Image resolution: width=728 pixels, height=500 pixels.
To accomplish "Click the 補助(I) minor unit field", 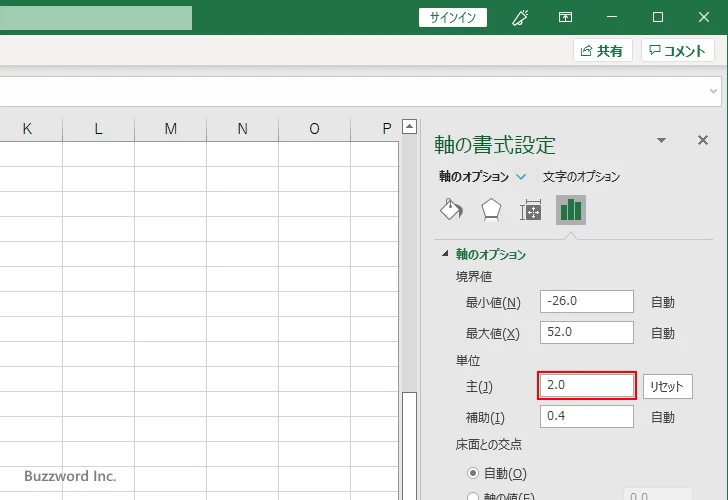I will click(x=586, y=416).
